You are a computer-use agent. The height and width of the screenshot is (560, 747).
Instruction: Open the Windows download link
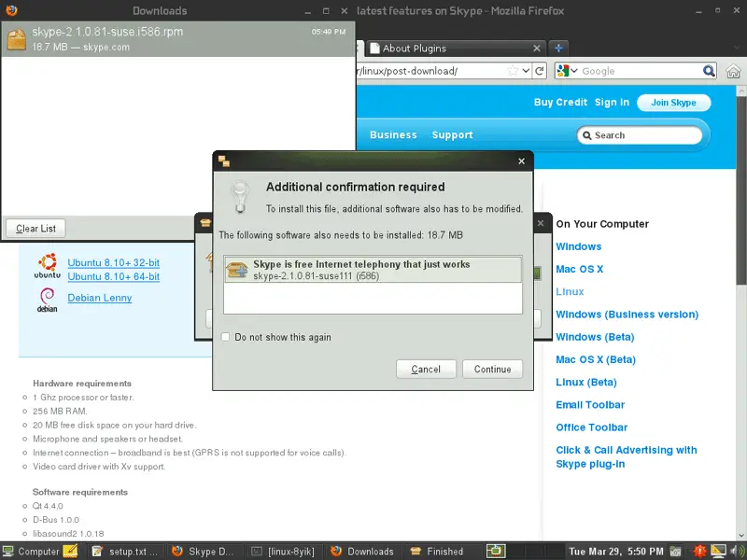coord(578,246)
